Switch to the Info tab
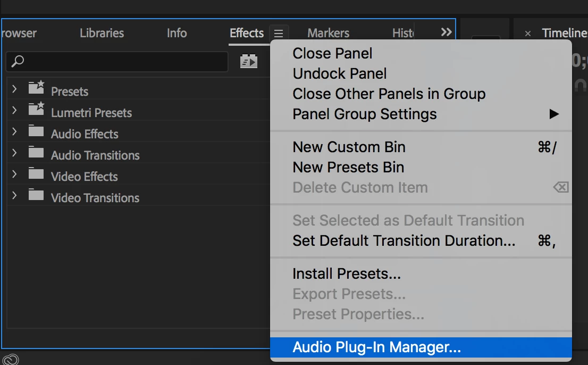Image resolution: width=588 pixels, height=365 pixels. tap(177, 33)
